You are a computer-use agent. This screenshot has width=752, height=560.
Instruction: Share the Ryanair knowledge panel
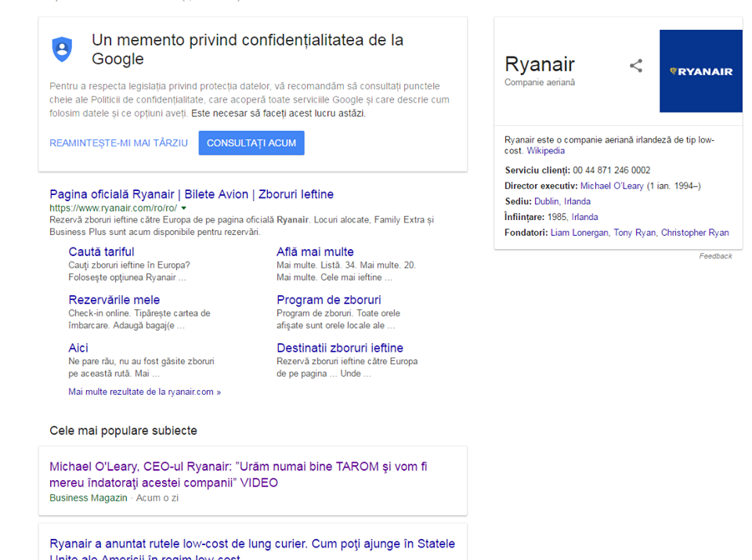636,66
